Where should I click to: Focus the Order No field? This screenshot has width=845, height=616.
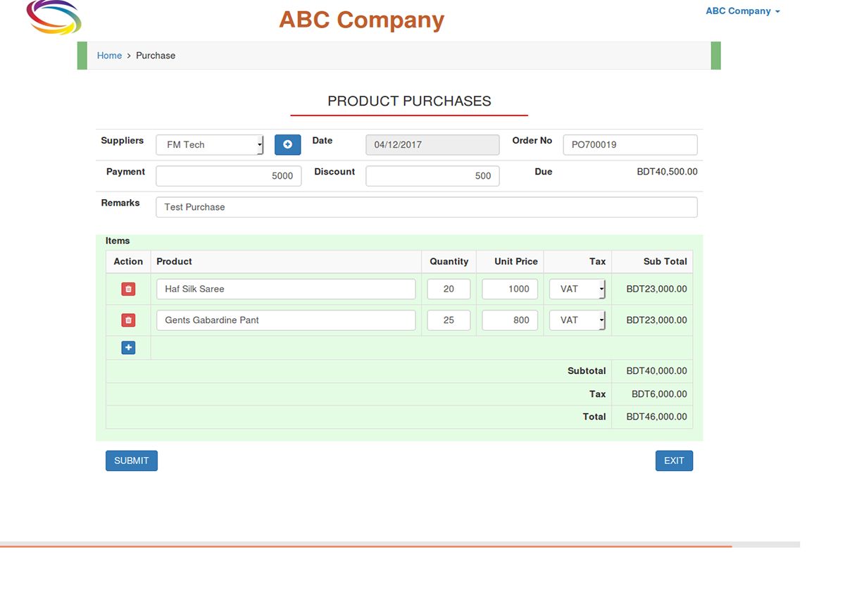pyautogui.click(x=630, y=145)
